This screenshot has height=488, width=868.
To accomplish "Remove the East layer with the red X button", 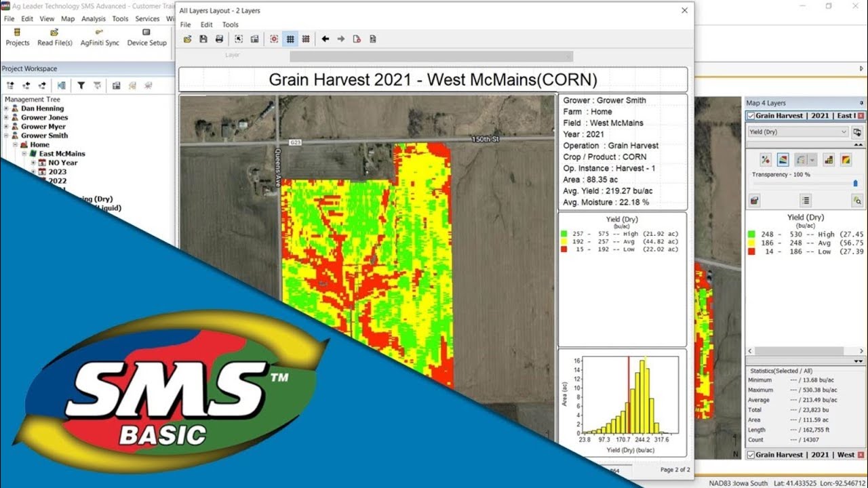I will coord(861,116).
